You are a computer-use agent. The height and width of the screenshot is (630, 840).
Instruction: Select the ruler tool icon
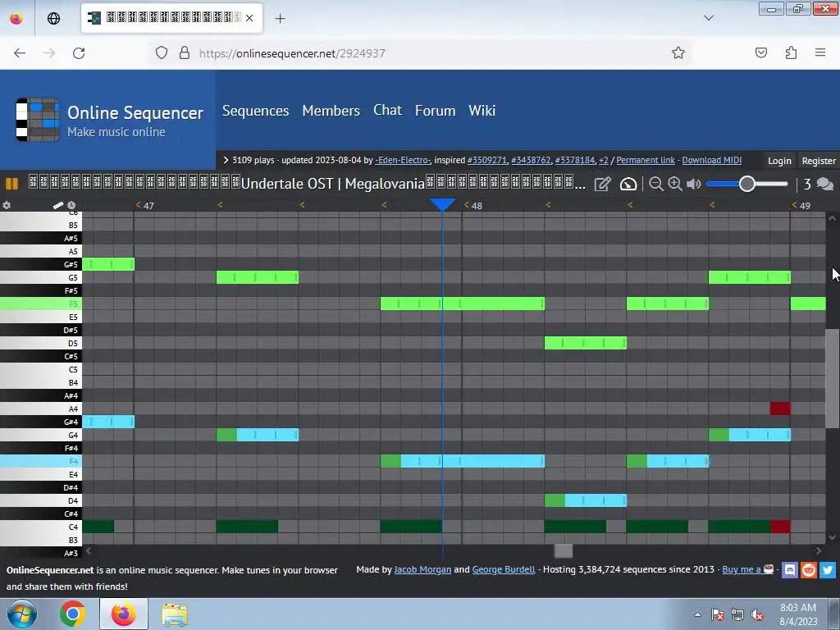[x=58, y=205]
